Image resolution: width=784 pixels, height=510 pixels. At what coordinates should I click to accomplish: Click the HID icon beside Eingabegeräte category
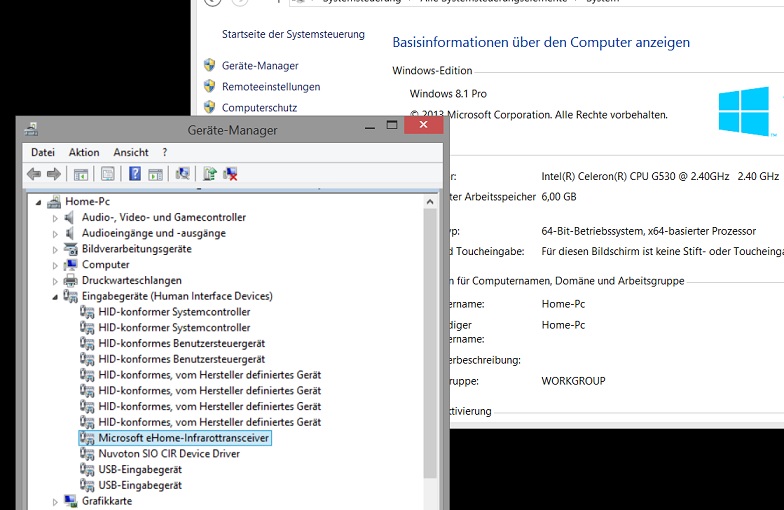pyautogui.click(x=70, y=296)
